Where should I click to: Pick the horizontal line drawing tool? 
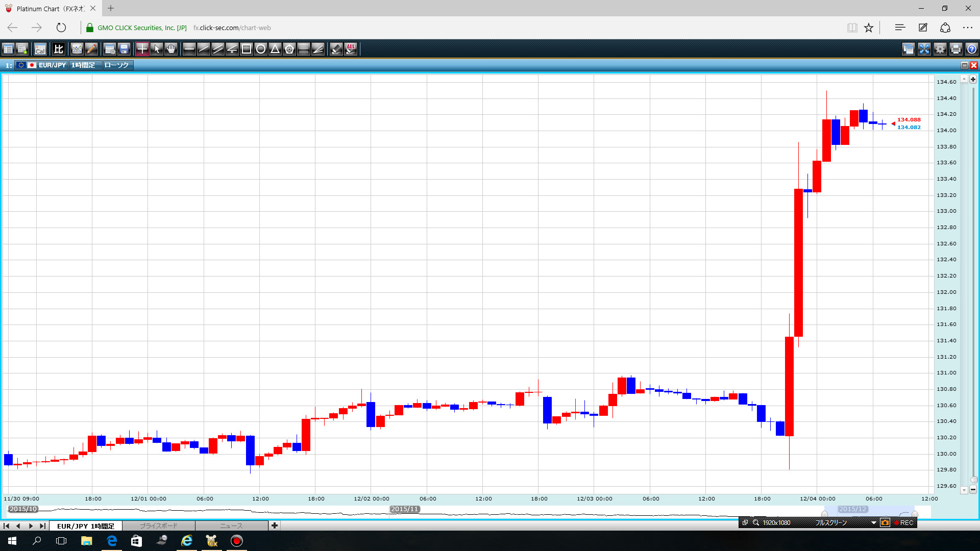(189, 49)
